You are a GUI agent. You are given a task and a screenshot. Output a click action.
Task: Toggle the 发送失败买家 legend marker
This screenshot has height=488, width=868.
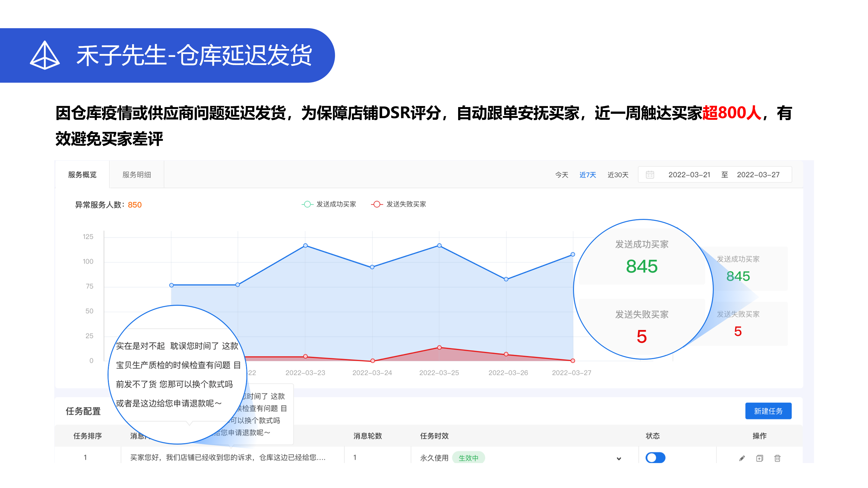click(x=377, y=204)
